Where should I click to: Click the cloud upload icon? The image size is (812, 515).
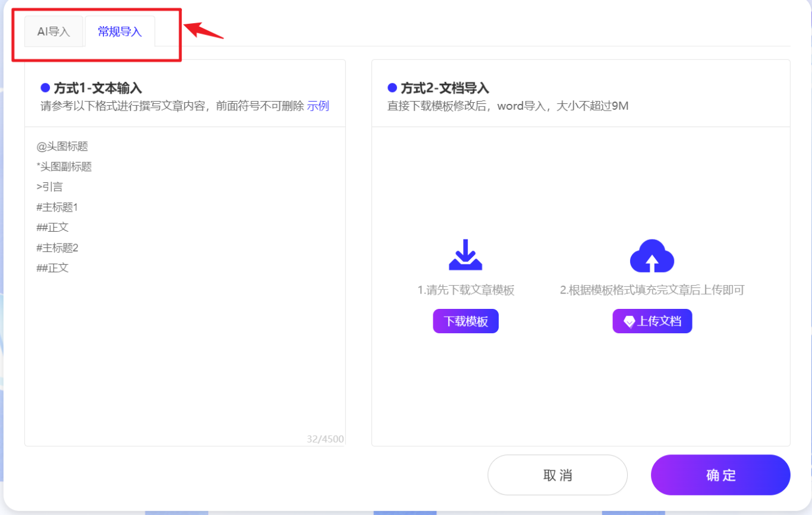point(652,255)
